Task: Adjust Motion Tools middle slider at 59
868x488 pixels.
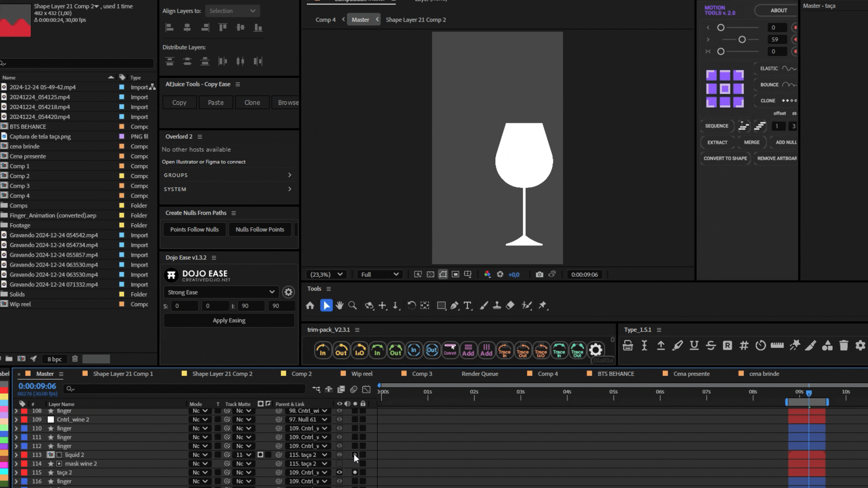Action: point(742,40)
